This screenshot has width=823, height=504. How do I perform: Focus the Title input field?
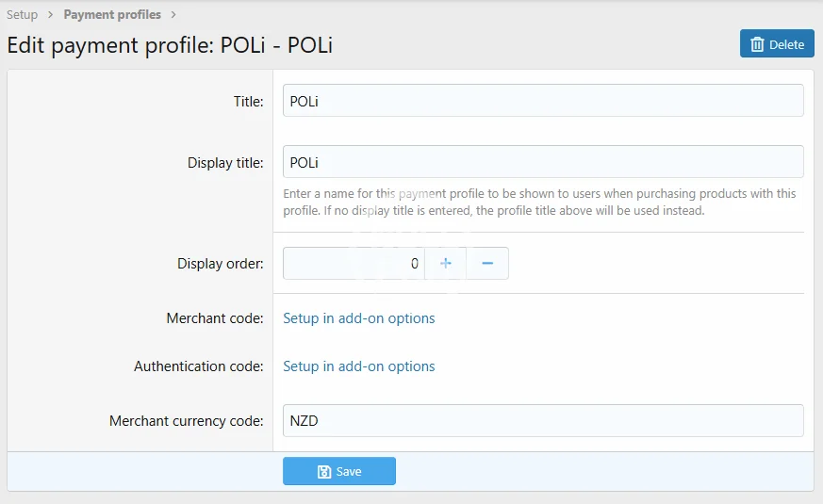pos(543,101)
